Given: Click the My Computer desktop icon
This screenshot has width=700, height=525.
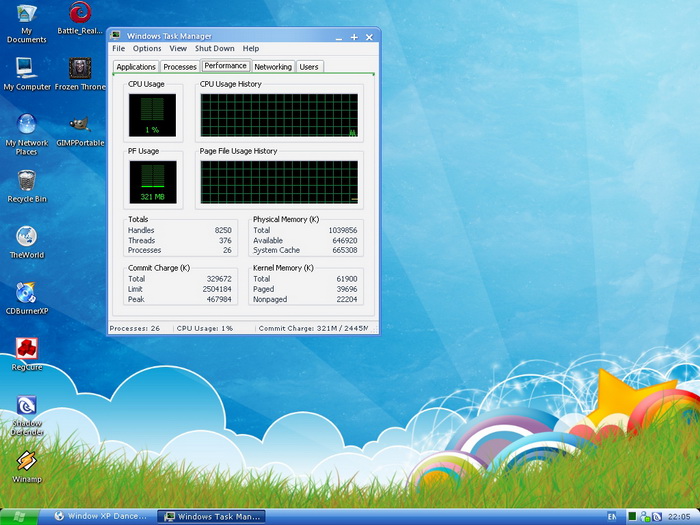Looking at the screenshot, I should pyautogui.click(x=26, y=74).
